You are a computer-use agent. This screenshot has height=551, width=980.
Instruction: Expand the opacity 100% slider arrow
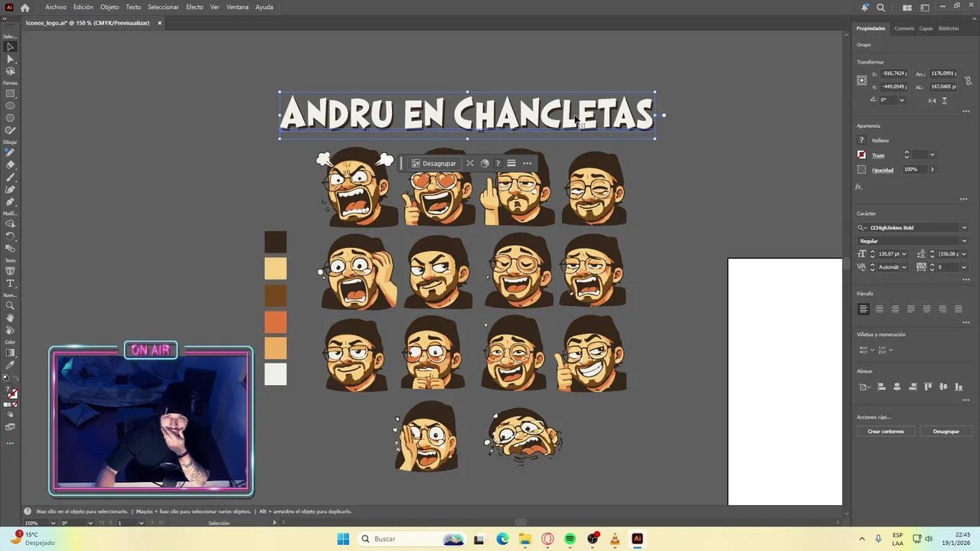pyautogui.click(x=932, y=169)
